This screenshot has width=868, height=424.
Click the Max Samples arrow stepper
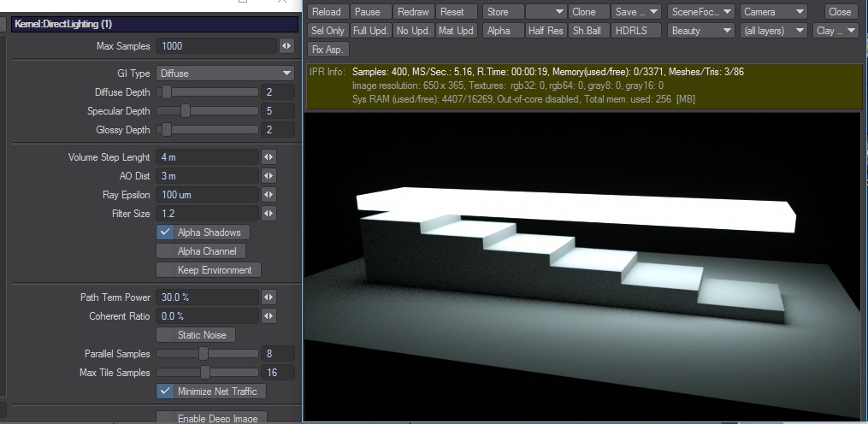coord(286,46)
